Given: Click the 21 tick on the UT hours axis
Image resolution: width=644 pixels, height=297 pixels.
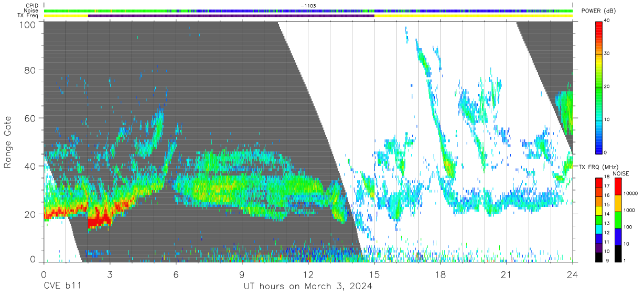Looking at the screenshot, I should pyautogui.click(x=506, y=274).
